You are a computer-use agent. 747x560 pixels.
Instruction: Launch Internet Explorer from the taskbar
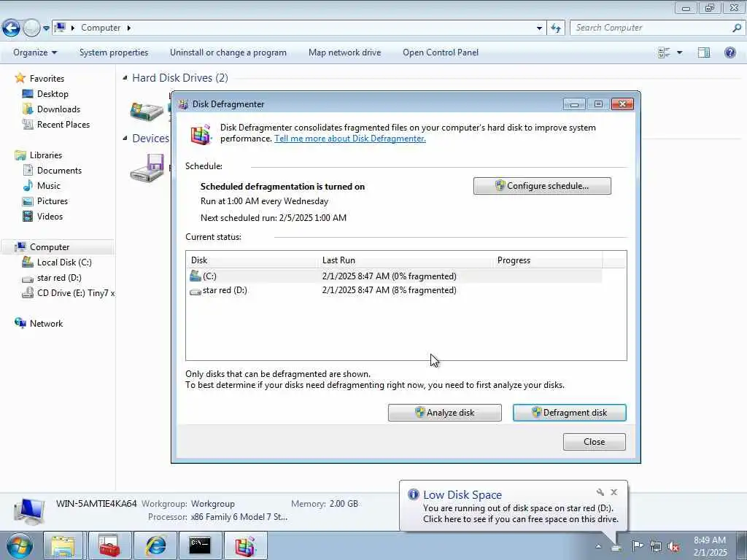(x=155, y=545)
